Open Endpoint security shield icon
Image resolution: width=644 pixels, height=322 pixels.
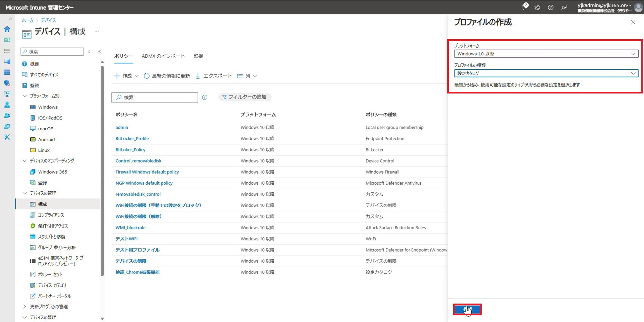tap(7, 83)
